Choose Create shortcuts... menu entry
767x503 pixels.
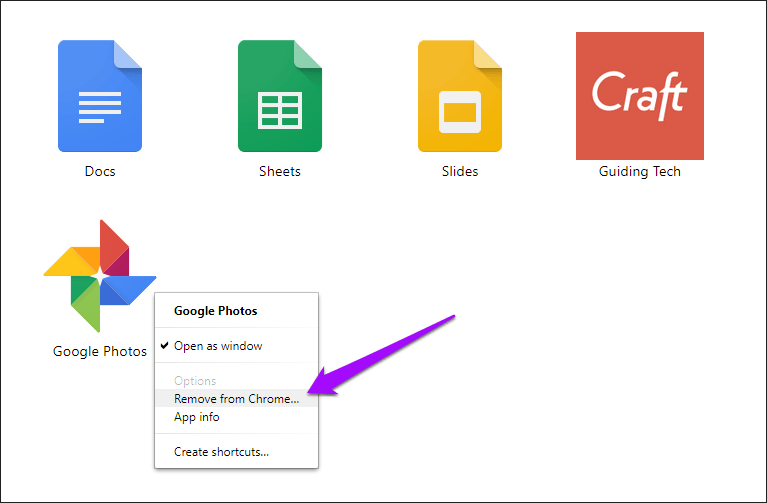click(237, 452)
